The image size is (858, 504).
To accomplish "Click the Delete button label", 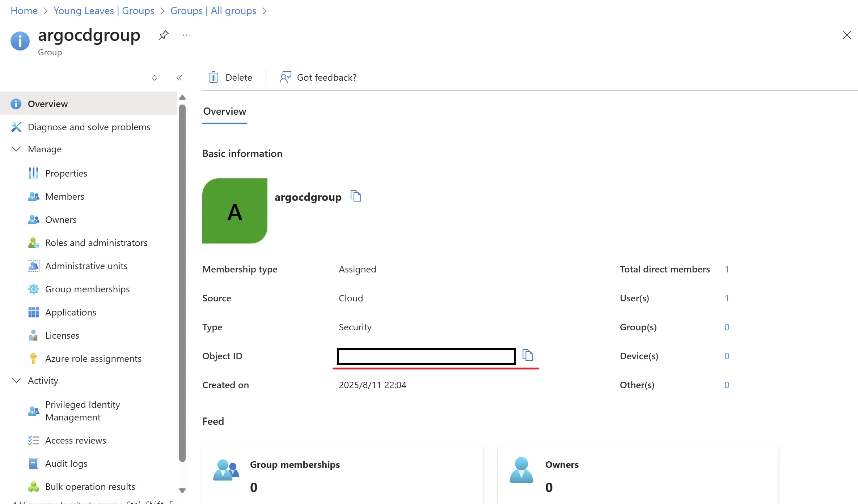I will tap(239, 77).
